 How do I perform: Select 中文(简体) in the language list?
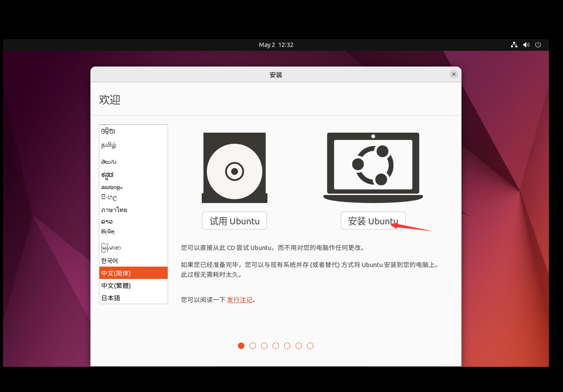tap(133, 273)
